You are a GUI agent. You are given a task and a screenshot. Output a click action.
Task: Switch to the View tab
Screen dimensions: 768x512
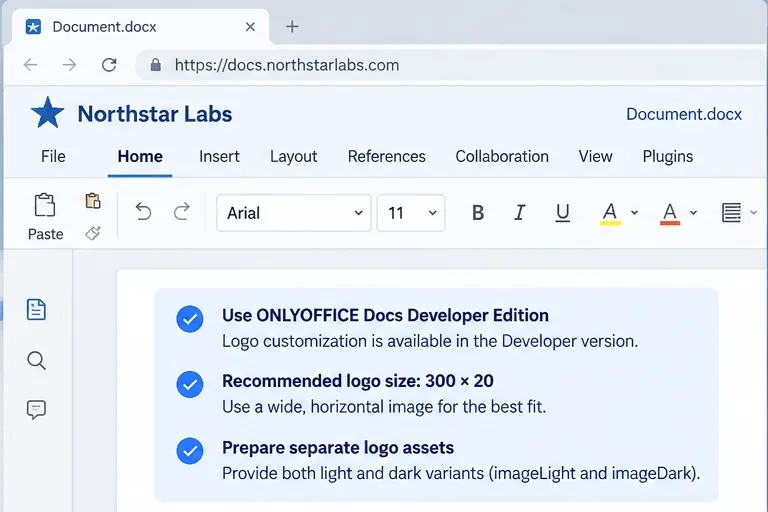(595, 156)
